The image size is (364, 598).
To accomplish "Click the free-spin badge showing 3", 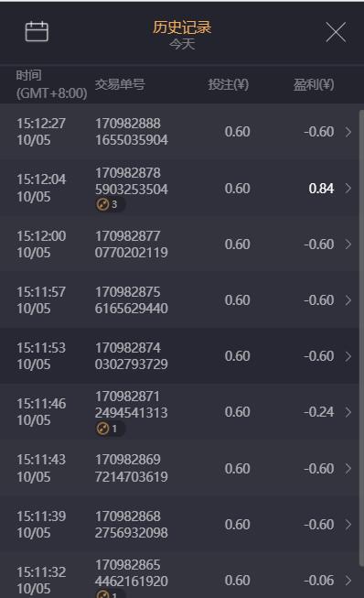I will click(110, 205).
